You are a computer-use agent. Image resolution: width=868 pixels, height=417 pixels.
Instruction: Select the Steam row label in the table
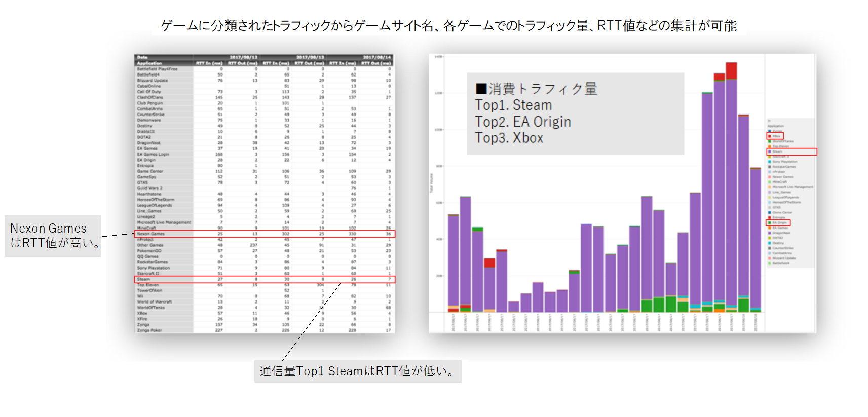pos(143,279)
